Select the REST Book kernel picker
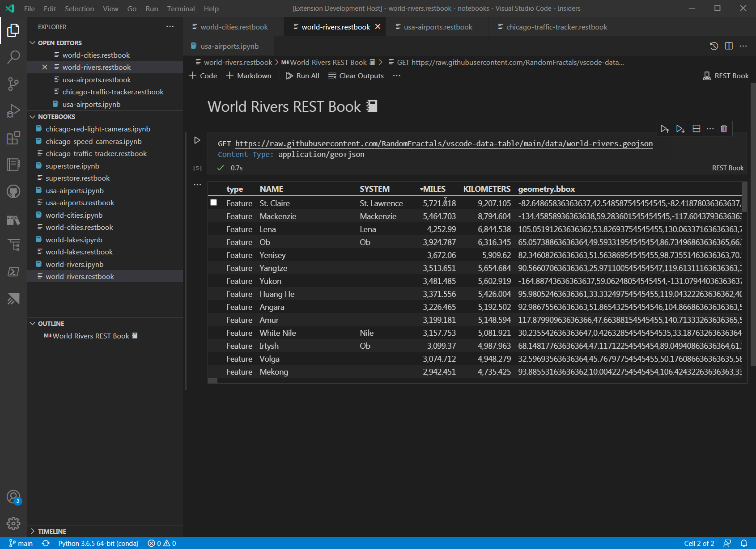This screenshot has width=756, height=549. coord(726,76)
